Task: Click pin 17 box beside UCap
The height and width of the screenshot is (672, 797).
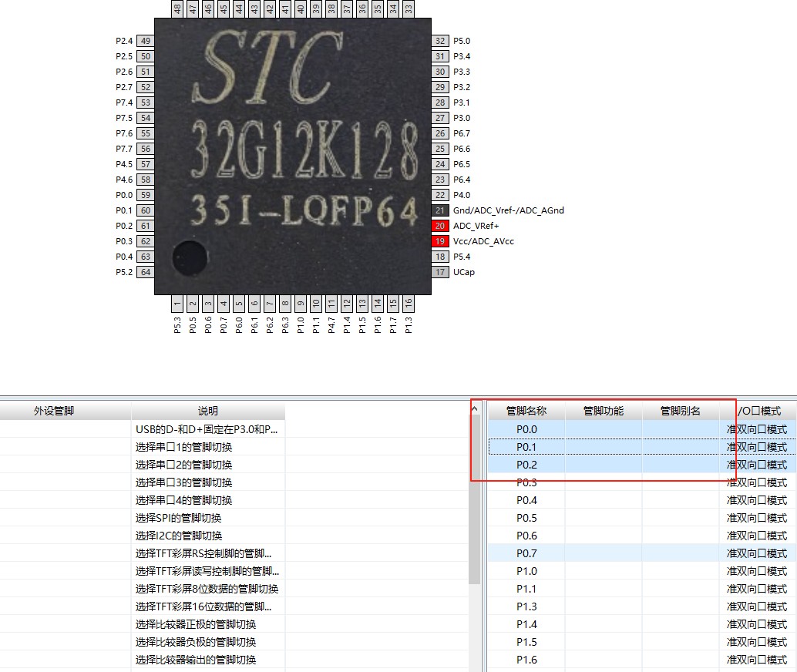Action: (440, 272)
